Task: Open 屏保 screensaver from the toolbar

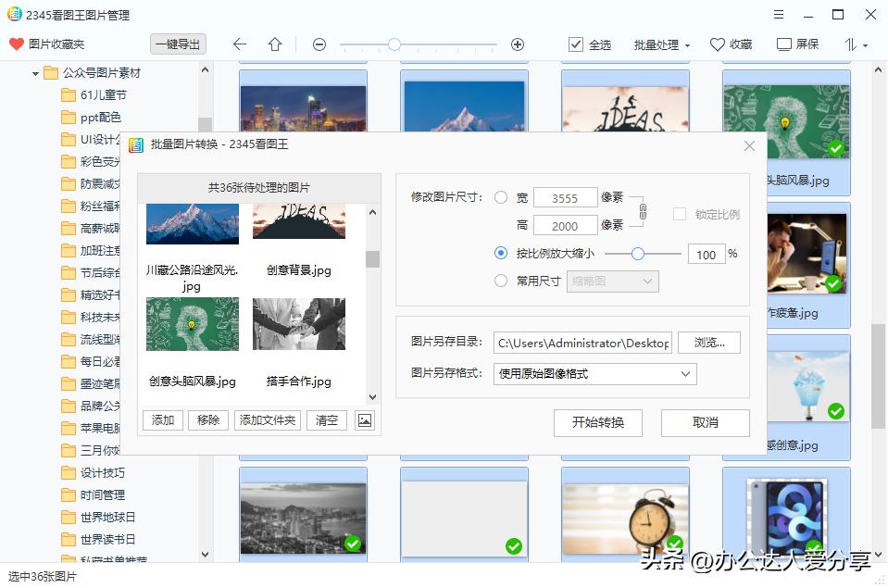Action: 789,44
